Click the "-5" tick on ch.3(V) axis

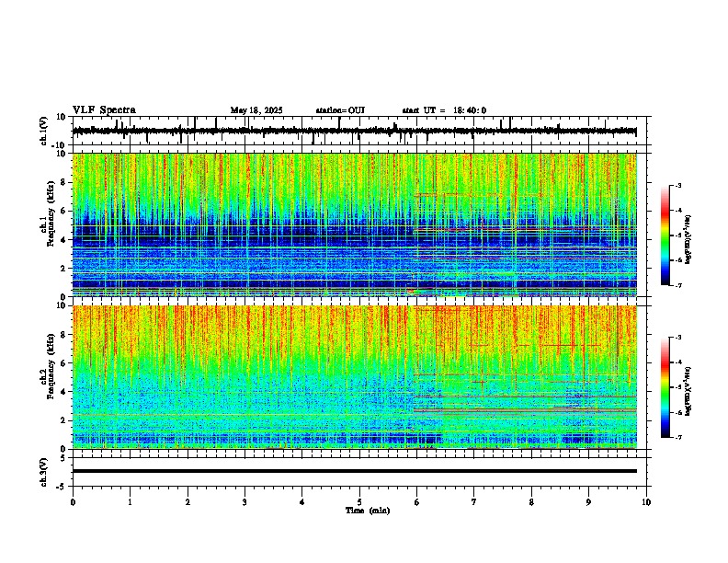63,487
